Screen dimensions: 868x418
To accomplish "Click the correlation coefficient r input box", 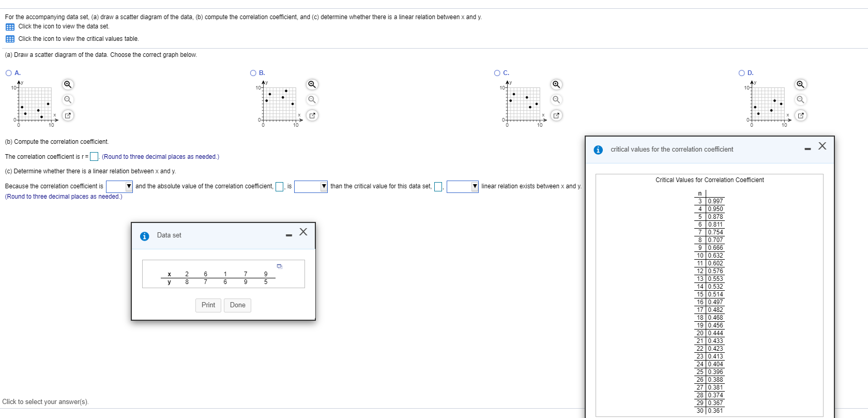I will pyautogui.click(x=94, y=157).
